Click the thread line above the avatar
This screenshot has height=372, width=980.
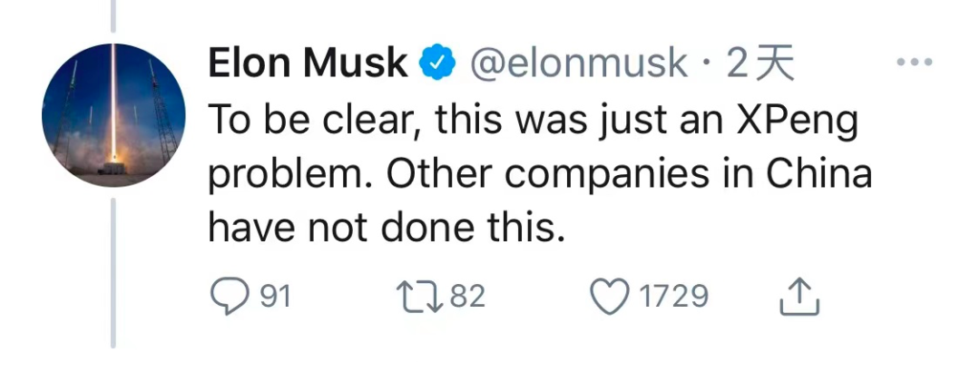click(113, 14)
